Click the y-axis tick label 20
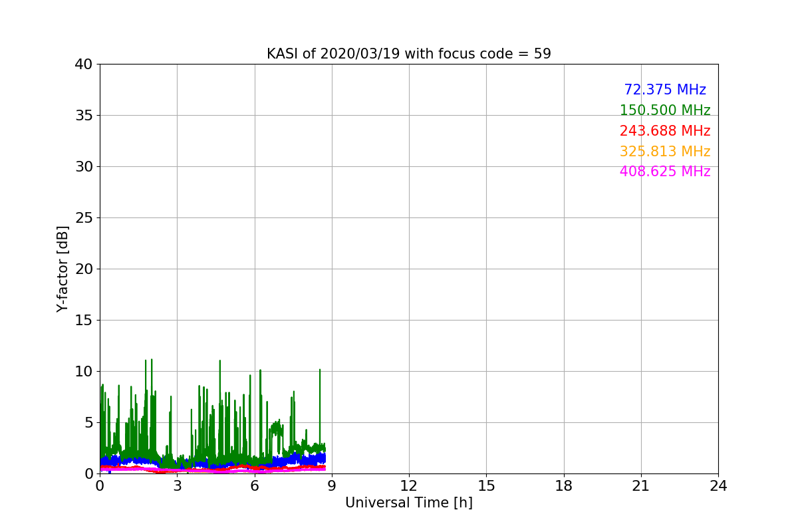 point(84,269)
